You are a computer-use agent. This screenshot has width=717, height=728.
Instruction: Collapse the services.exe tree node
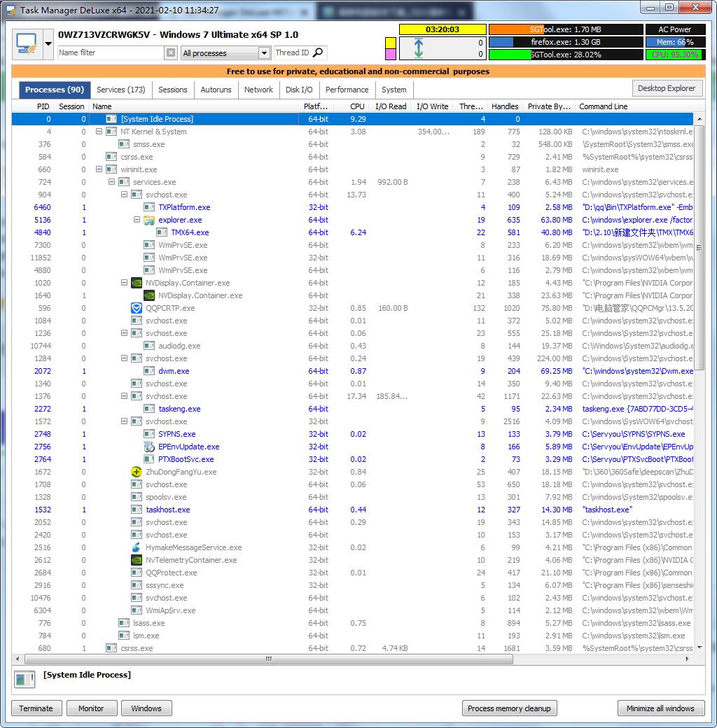pyautogui.click(x=111, y=182)
